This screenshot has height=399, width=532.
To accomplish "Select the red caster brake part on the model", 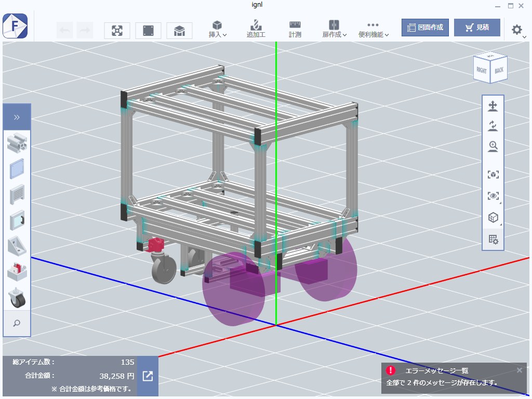I will click(x=156, y=244).
